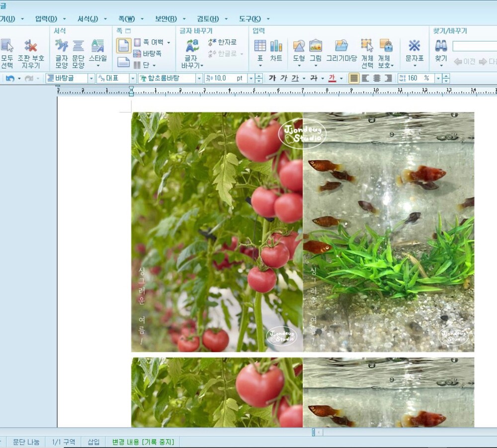Click the 찾기 binoculars icon
Viewport: 497px width, 448px height.
coord(441,51)
